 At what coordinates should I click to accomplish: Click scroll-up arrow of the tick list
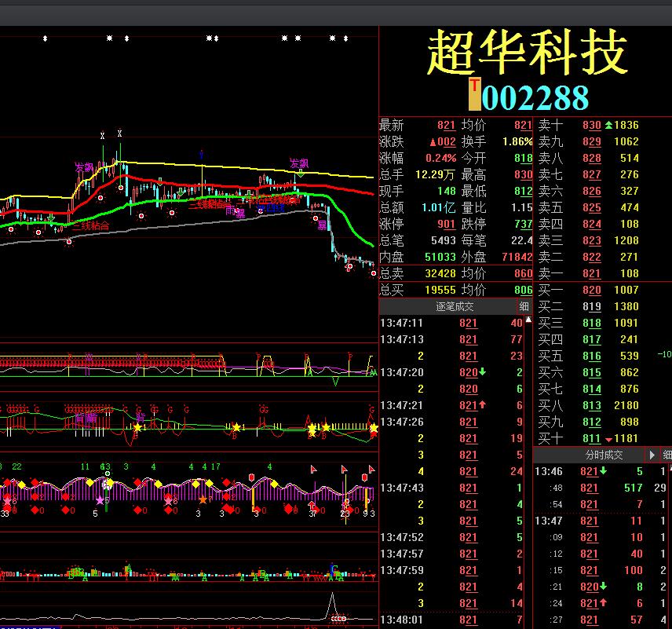[528, 320]
